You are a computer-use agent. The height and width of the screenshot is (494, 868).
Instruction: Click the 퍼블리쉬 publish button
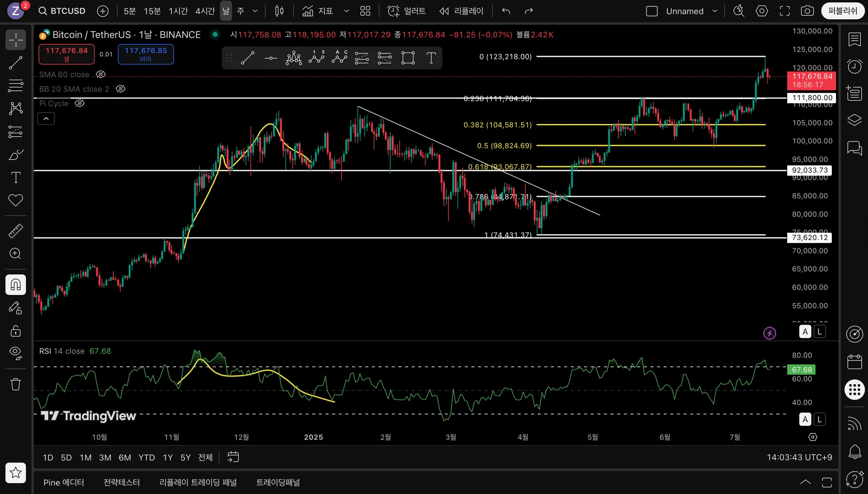point(842,11)
